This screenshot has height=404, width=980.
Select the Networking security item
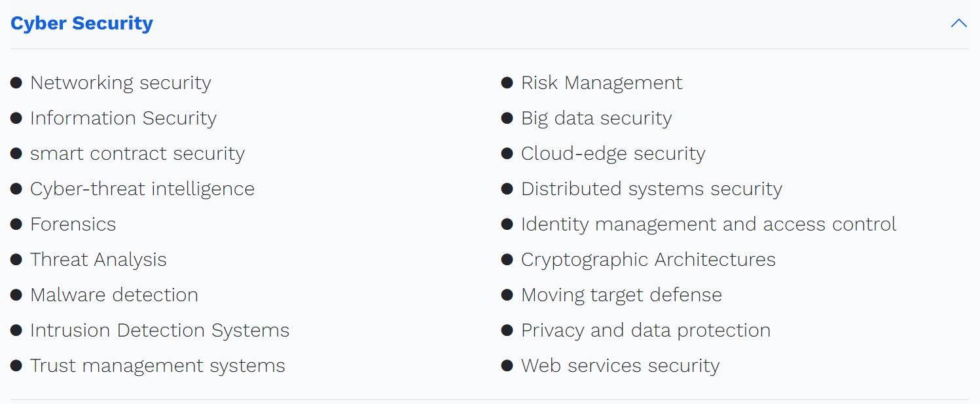tap(120, 83)
